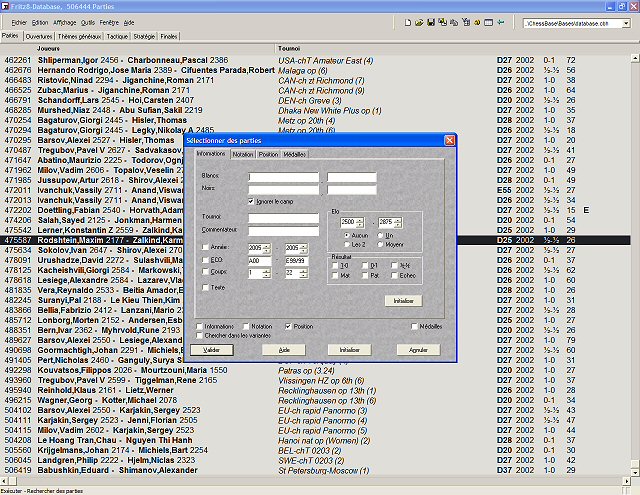Screen dimensions: 640x495
Task: Switch to the Médailles dialog tab
Action: pyautogui.click(x=294, y=155)
